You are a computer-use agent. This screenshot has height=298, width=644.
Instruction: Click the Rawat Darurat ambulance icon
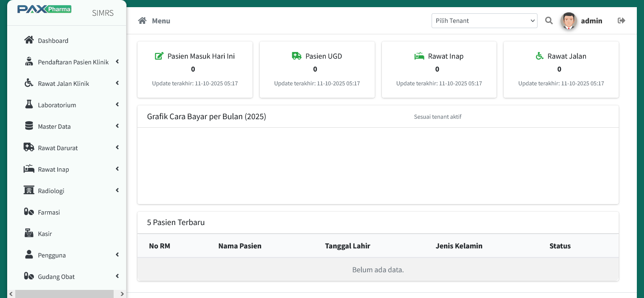[29, 147]
